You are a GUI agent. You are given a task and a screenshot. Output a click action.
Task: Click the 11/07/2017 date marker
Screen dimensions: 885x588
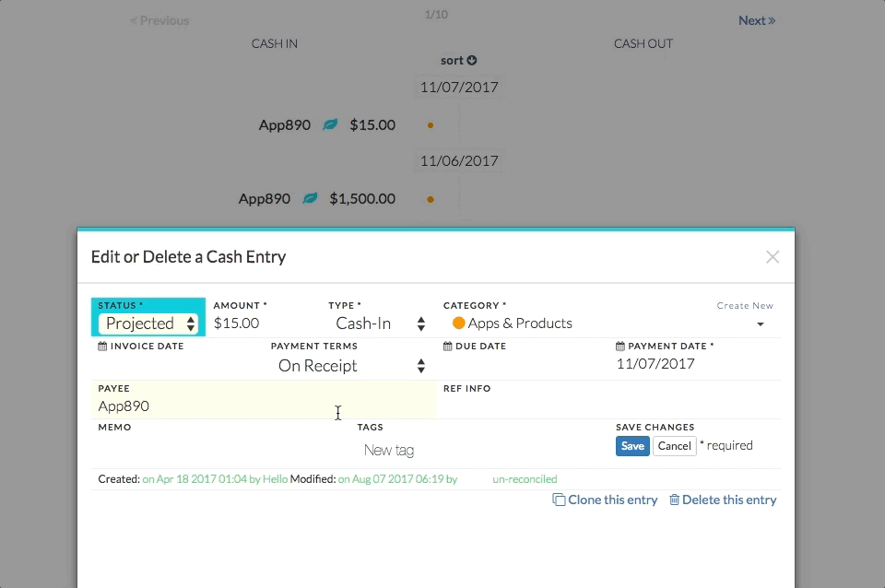click(x=459, y=87)
